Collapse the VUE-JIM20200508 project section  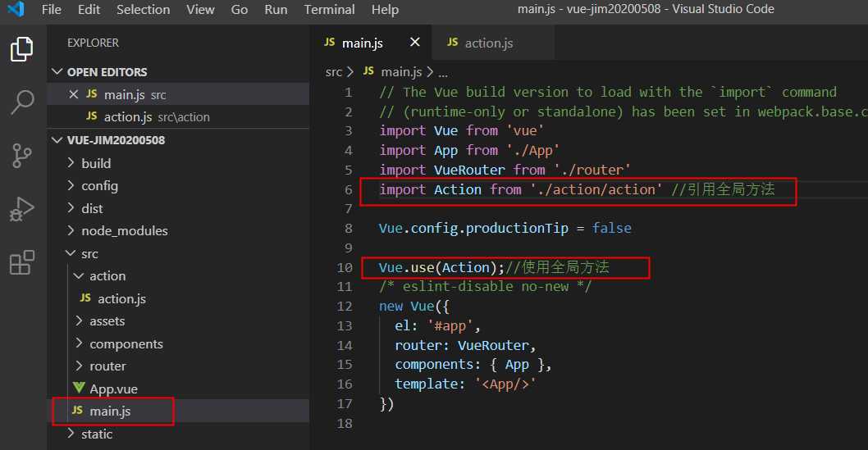tap(57, 140)
